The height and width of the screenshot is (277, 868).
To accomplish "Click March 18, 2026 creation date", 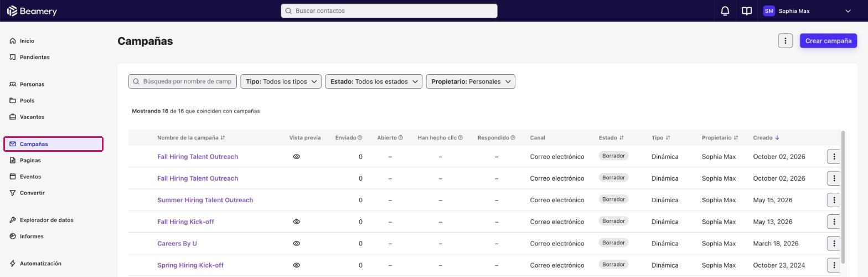I will point(776,243).
